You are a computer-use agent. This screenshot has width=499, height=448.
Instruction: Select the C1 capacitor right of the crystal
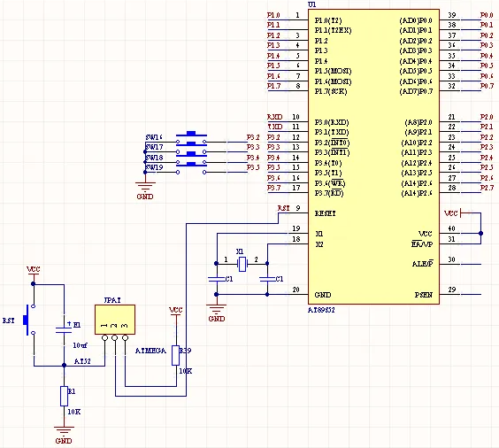267,279
